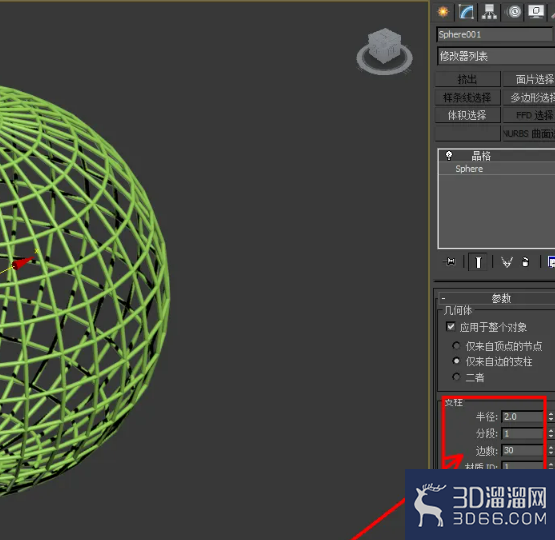555x540 pixels.
Task: Select 二者 radio button
Action: coord(456,377)
